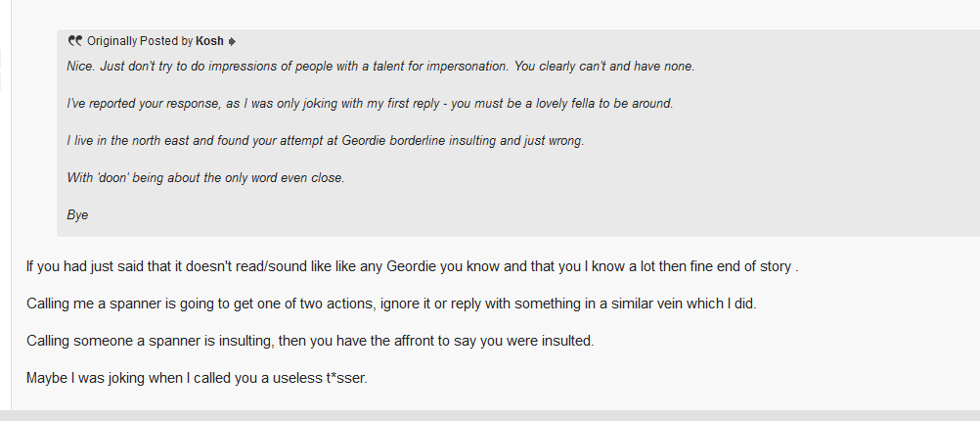This screenshot has height=421, width=980.
Task: Open Kosh's user profile link
Action: [x=209, y=41]
